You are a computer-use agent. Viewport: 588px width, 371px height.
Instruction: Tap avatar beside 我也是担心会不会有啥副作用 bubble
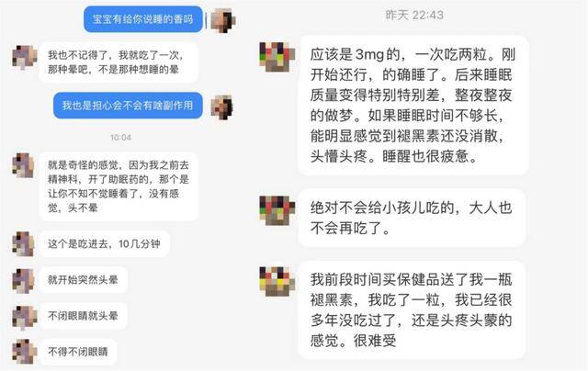point(221,107)
